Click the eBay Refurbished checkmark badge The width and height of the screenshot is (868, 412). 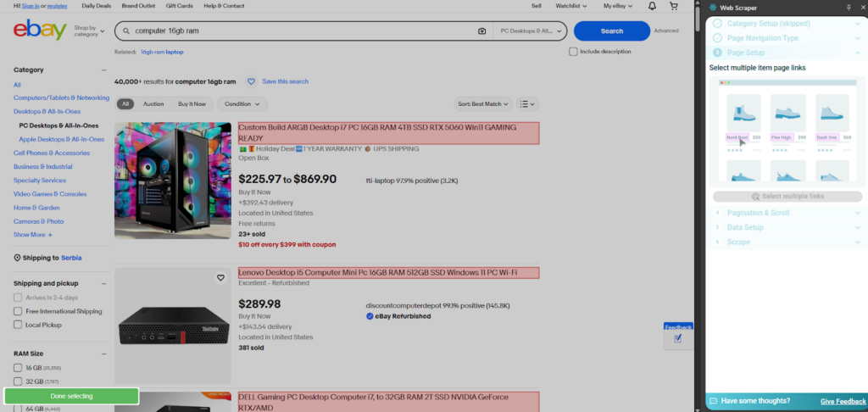tap(370, 316)
